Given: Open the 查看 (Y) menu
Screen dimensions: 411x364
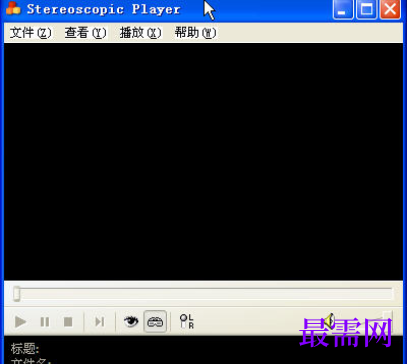Looking at the screenshot, I should [x=86, y=33].
